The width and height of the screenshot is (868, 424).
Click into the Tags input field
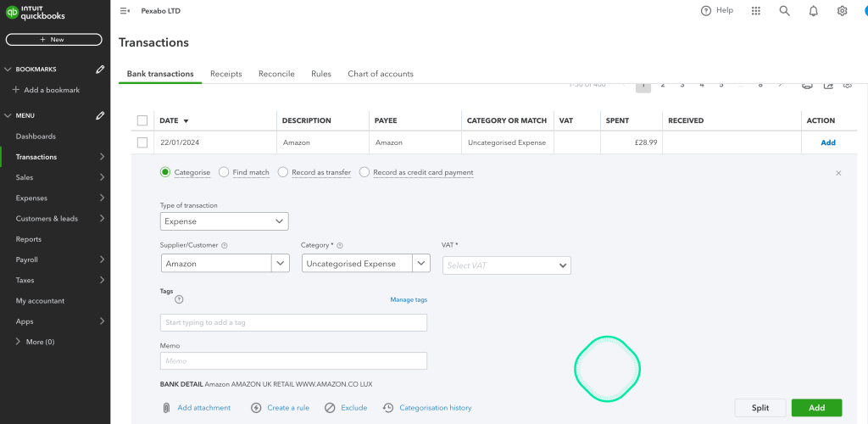[x=293, y=323]
